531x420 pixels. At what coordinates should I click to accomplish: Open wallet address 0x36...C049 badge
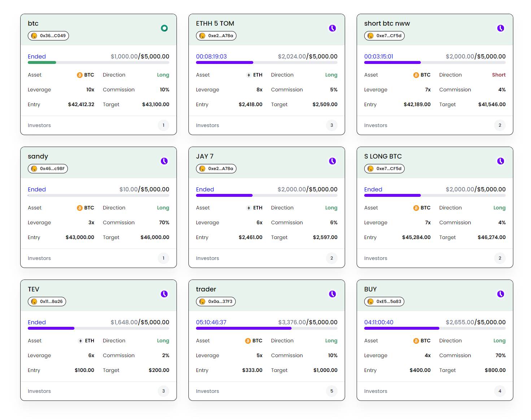pyautogui.click(x=48, y=36)
